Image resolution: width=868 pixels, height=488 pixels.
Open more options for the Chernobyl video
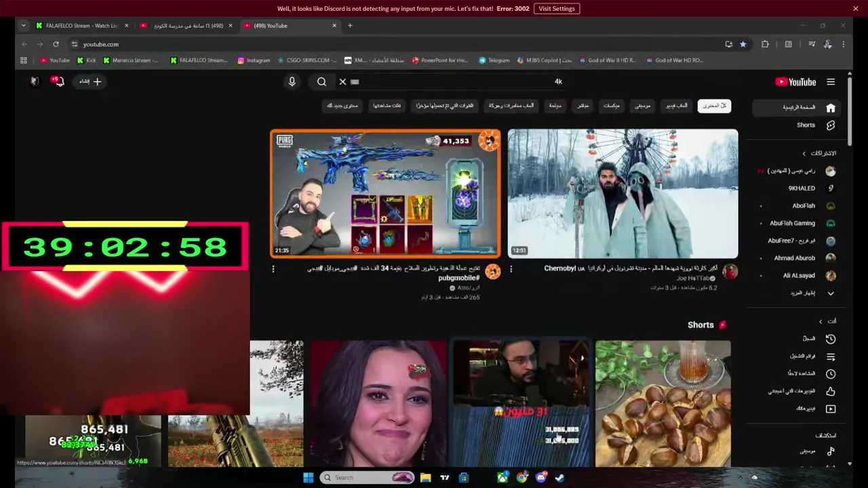[x=511, y=269]
